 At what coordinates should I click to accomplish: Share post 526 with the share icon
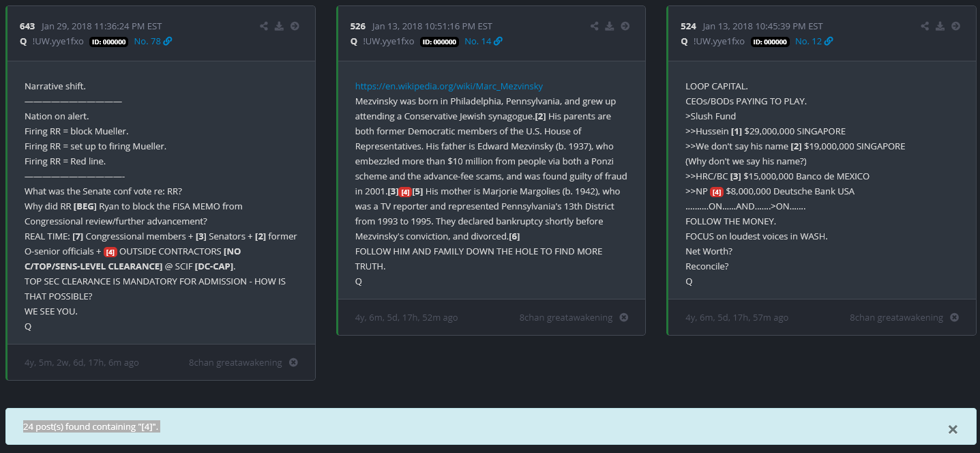point(595,27)
